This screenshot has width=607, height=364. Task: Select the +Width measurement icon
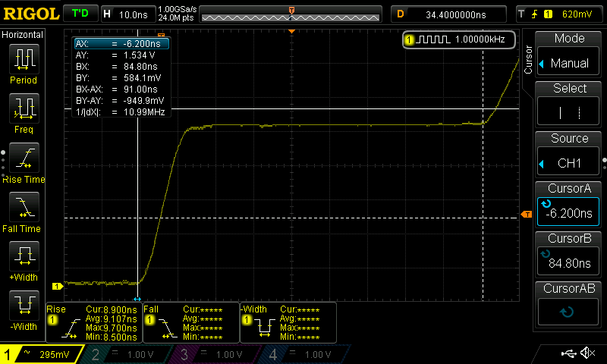(x=24, y=256)
